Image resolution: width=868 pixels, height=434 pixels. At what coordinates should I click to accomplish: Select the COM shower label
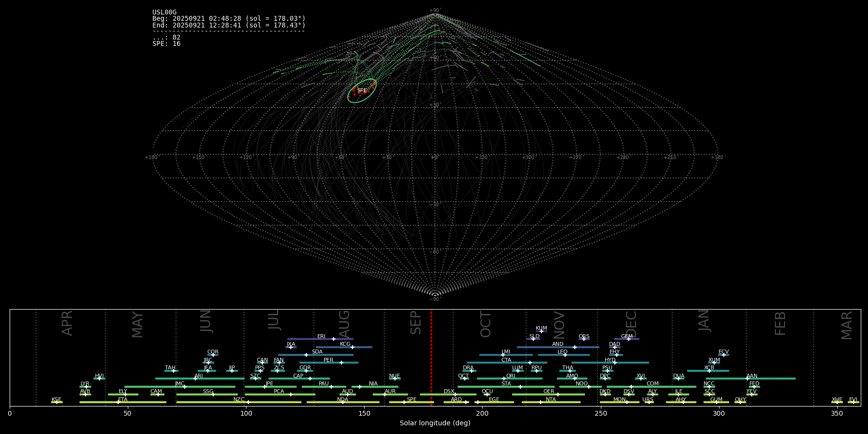(x=652, y=383)
